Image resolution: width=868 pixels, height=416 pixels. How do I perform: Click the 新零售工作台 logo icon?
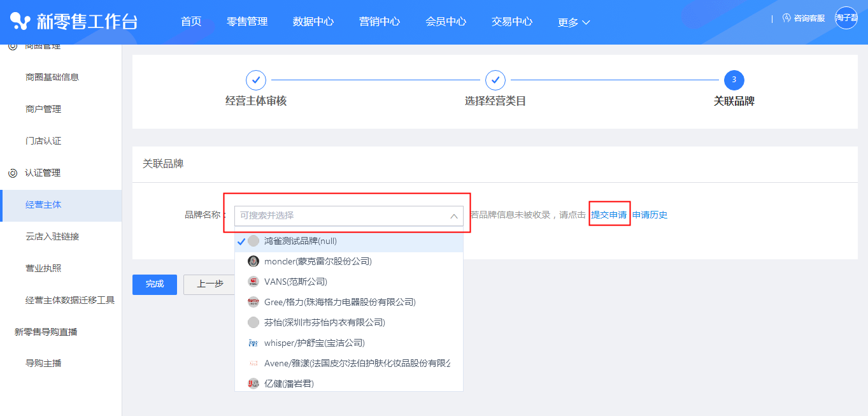click(20, 22)
